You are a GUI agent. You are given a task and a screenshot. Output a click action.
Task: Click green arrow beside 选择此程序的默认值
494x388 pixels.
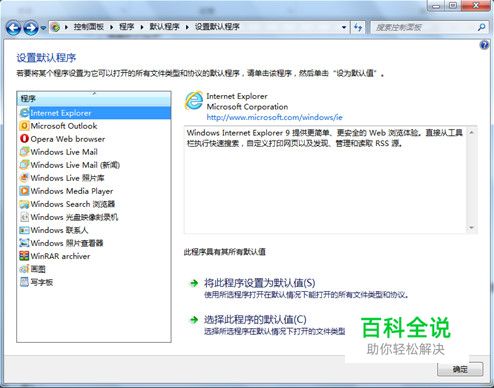click(x=194, y=320)
